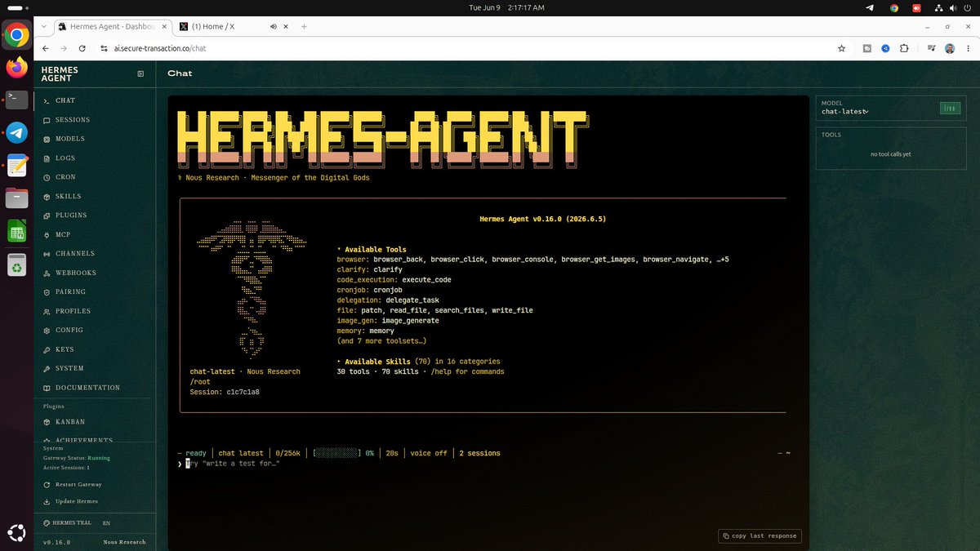Click the Profiles people icon
Screen dimensions: 980x551
[x=47, y=311]
